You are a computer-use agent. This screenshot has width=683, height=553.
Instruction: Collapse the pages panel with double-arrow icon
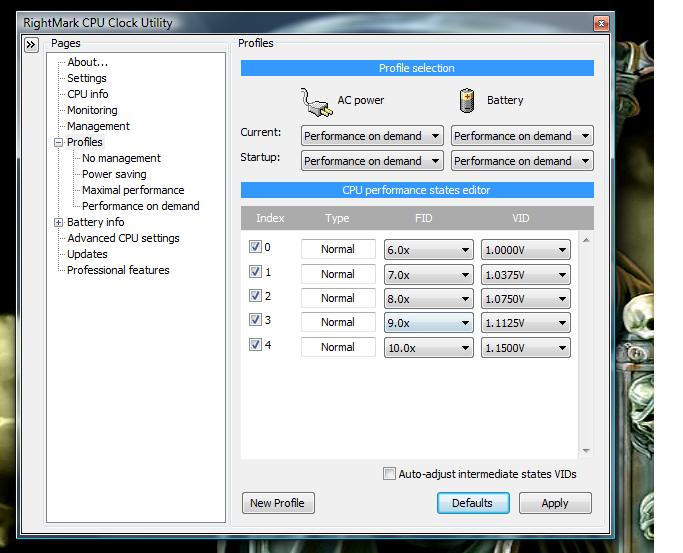click(x=31, y=44)
